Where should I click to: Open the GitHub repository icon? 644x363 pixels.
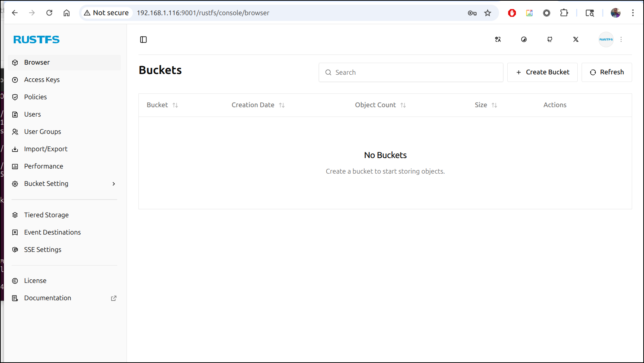click(550, 40)
